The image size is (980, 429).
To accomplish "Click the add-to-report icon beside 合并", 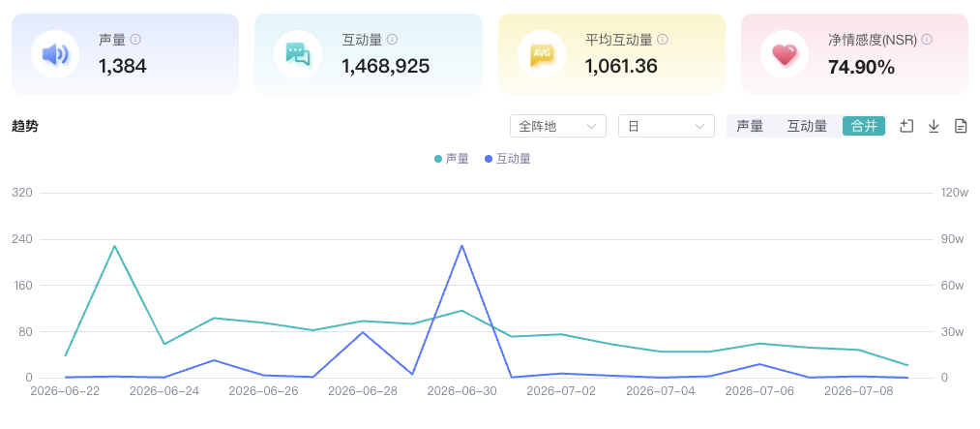I will (906, 126).
